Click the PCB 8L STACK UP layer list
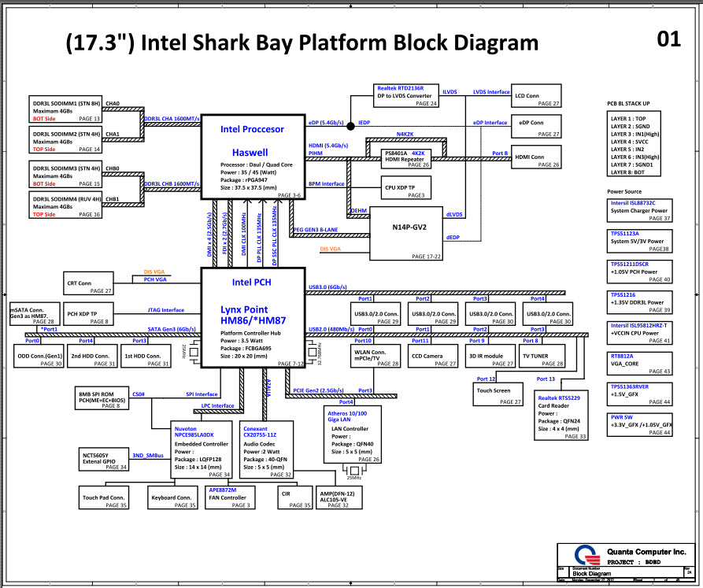Viewport: 703px width, 588px height. click(x=634, y=145)
